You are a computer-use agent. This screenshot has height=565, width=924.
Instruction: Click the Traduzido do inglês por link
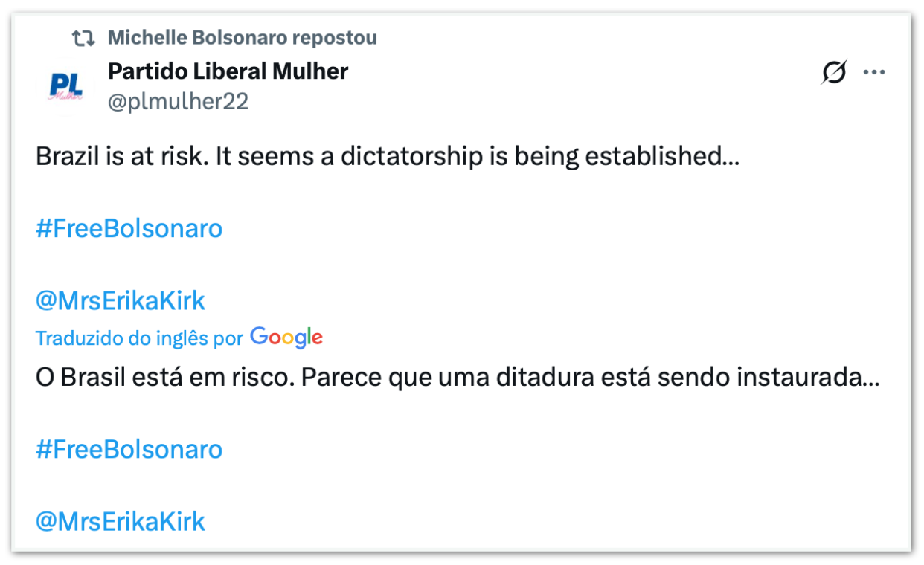point(139,339)
